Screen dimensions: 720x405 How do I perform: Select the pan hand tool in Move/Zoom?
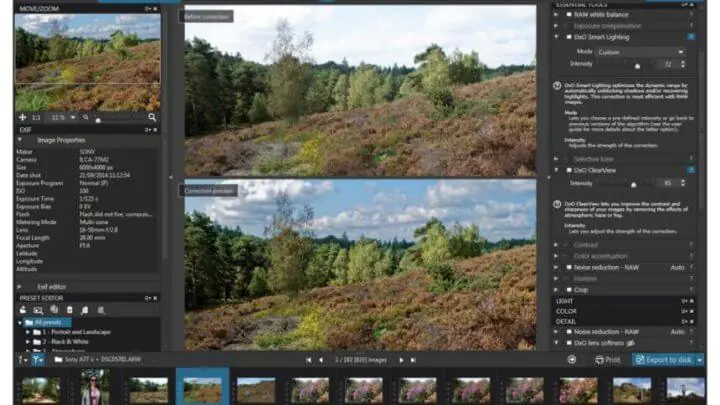tap(22, 118)
